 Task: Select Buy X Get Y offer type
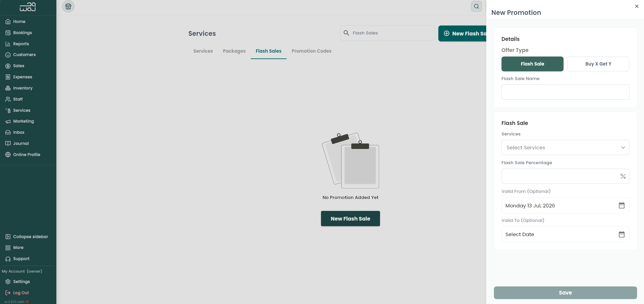(598, 64)
